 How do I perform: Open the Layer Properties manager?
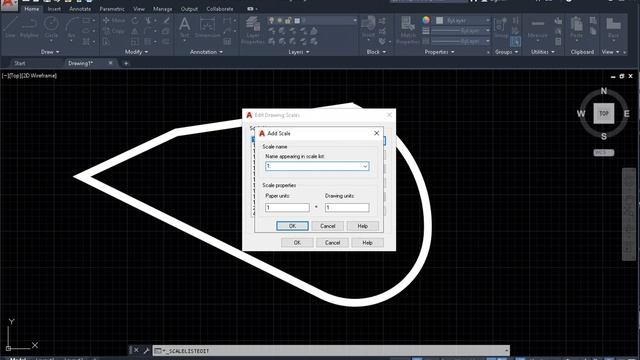(x=253, y=30)
